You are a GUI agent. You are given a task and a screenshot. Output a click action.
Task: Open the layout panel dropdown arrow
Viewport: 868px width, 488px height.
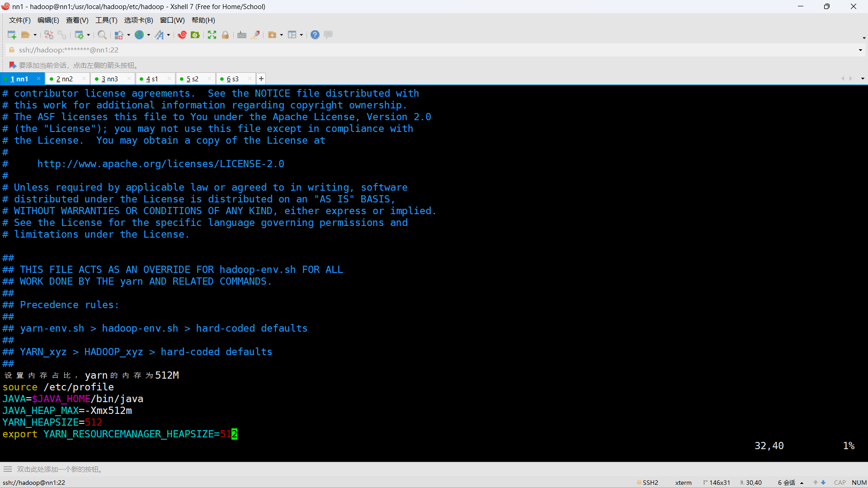point(302,35)
